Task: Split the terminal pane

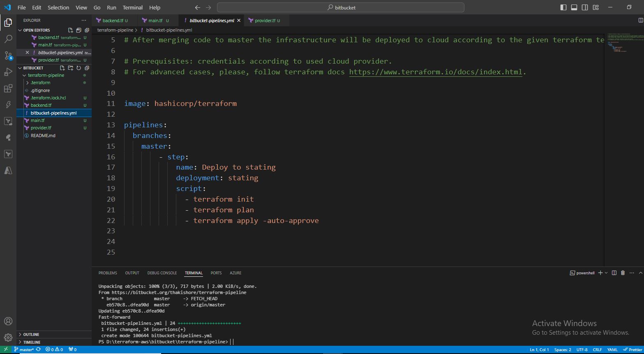Action: pyautogui.click(x=614, y=273)
